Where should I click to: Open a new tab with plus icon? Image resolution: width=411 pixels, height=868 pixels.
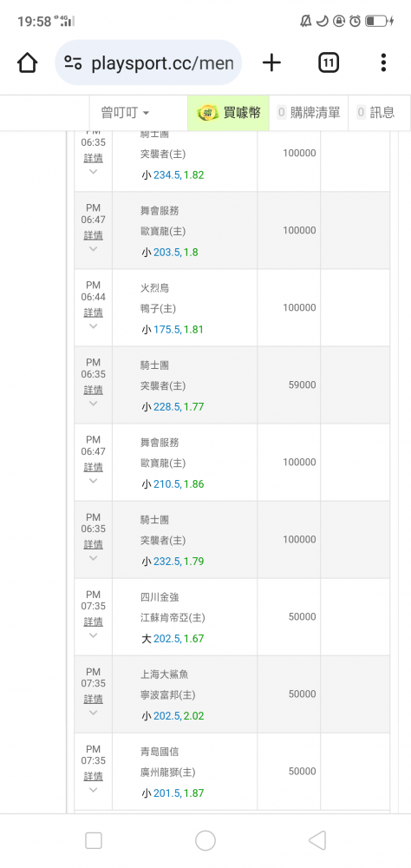[271, 62]
